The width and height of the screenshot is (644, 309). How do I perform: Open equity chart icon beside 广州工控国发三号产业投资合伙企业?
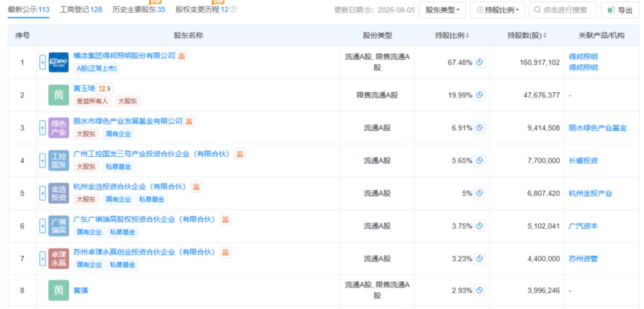coord(240,154)
